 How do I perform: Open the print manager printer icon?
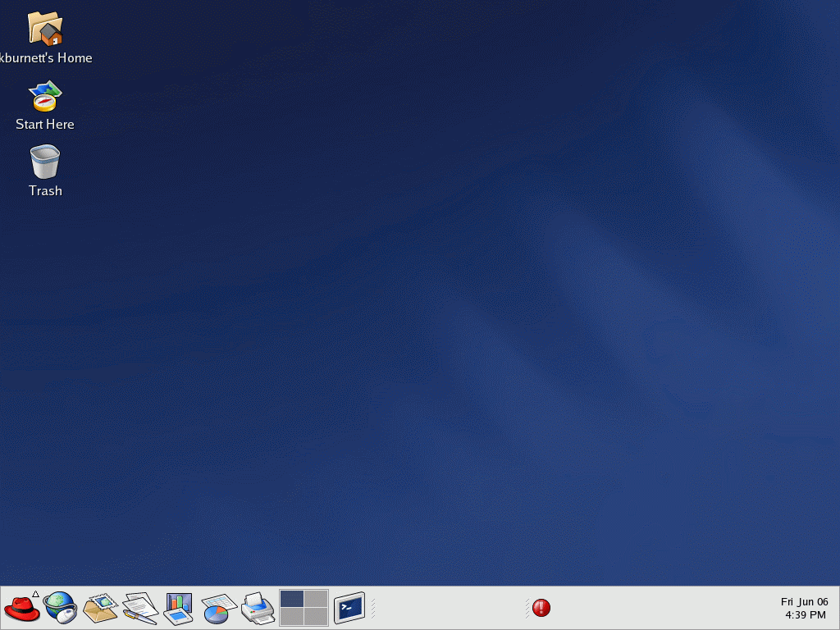click(x=258, y=608)
